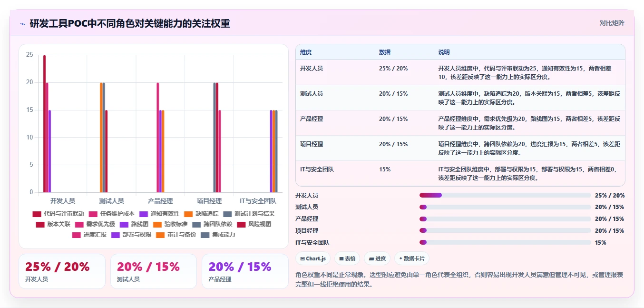Click the 进度汇报 legend color box
This screenshot has width=644, height=308.
coord(77,235)
